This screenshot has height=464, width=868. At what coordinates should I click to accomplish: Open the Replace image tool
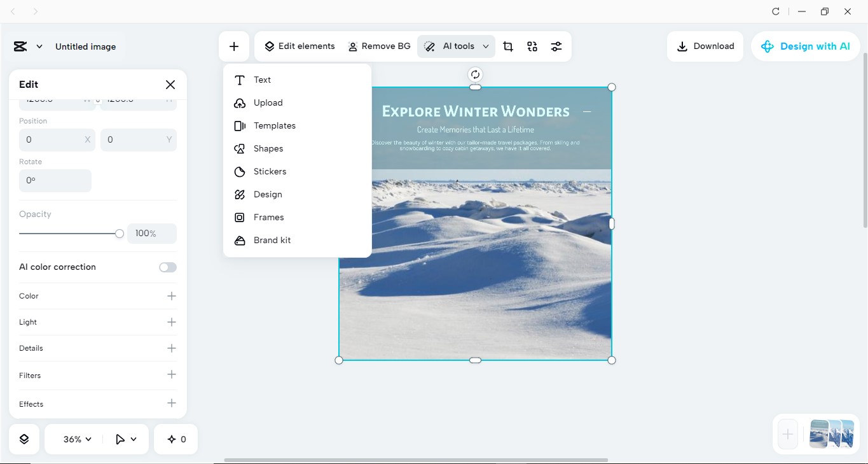pyautogui.click(x=532, y=46)
